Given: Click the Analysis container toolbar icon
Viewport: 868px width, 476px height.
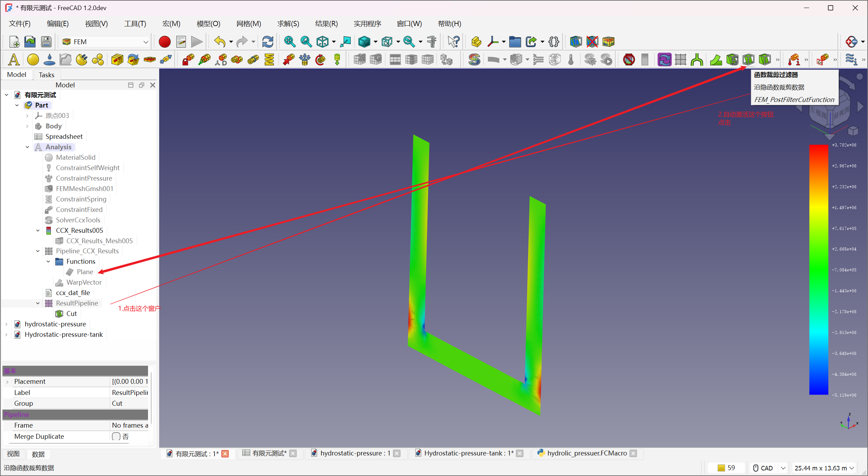Looking at the screenshot, I should click(x=14, y=59).
